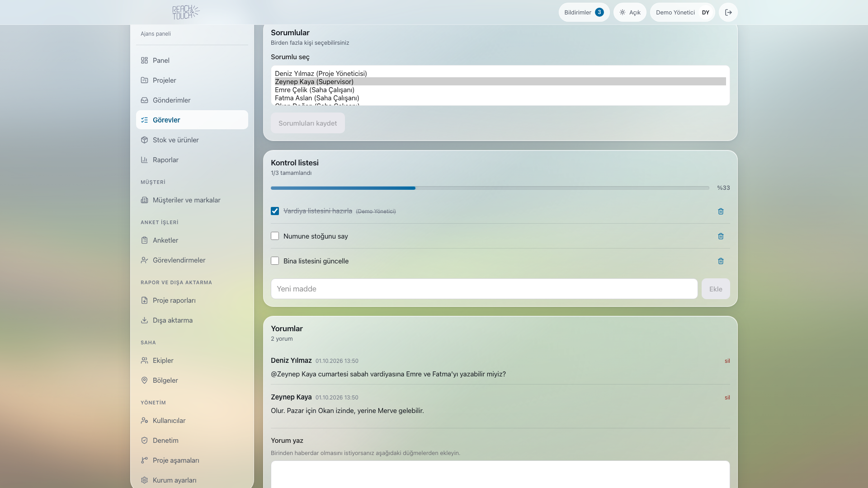Click 'sil' on Deniz Yılmaz comment
Image resolution: width=868 pixels, height=488 pixels.
click(x=727, y=361)
